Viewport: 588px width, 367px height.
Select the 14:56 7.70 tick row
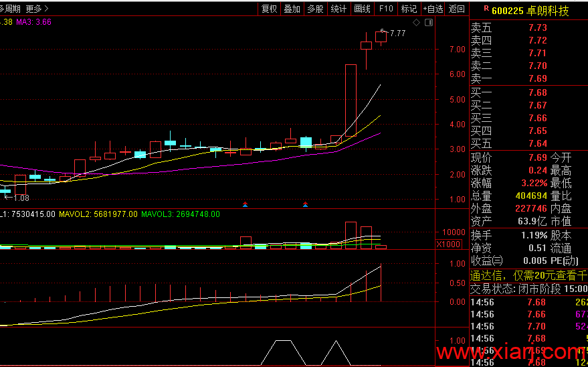pos(528,326)
